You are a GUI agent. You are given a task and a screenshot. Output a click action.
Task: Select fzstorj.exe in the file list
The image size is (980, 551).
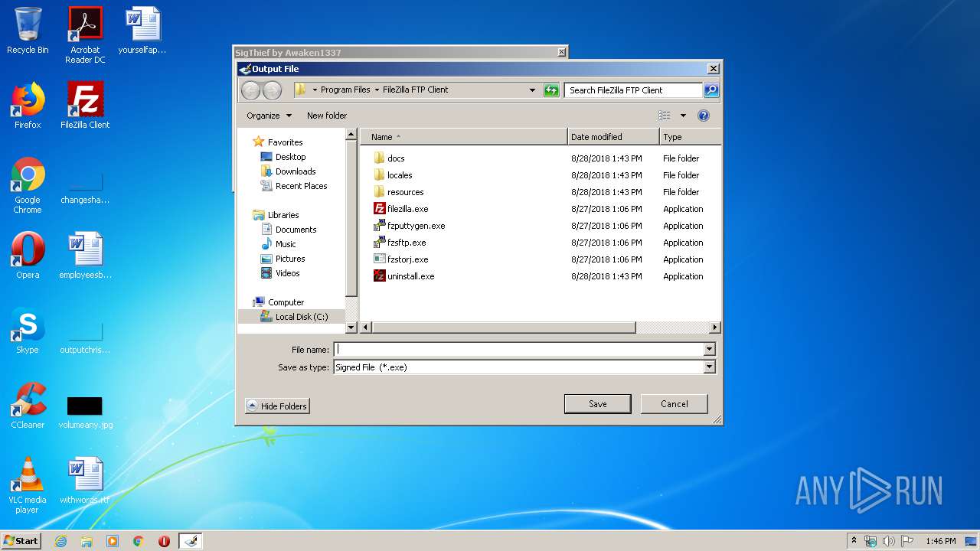(407, 259)
